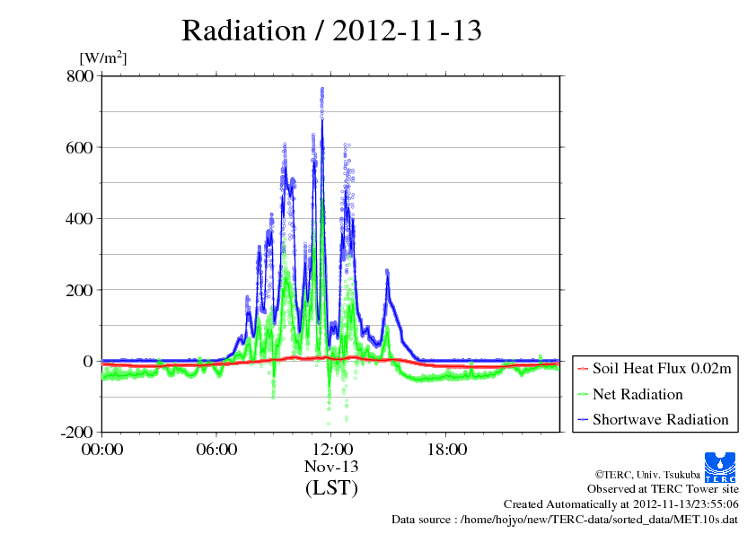Click the 'Net Radiation' legend text

point(637,394)
